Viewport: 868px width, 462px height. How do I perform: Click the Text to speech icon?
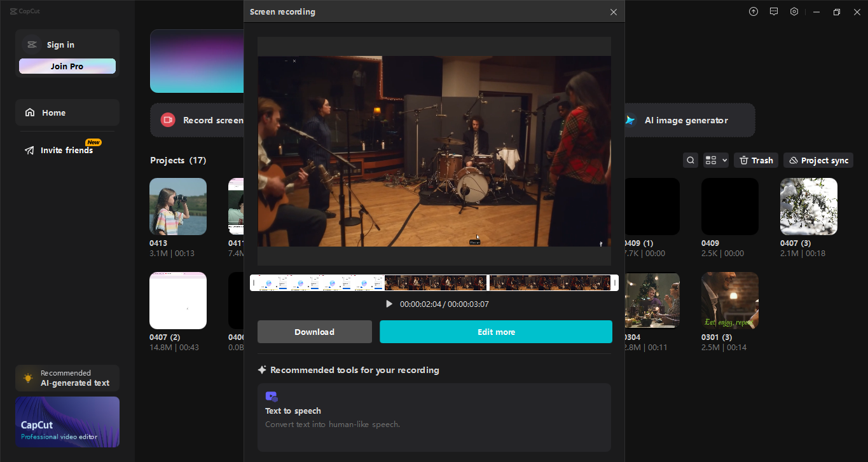(272, 397)
